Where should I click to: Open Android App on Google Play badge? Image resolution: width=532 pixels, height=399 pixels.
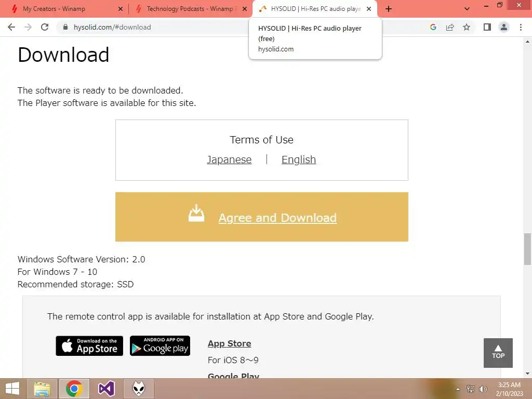[160, 345]
